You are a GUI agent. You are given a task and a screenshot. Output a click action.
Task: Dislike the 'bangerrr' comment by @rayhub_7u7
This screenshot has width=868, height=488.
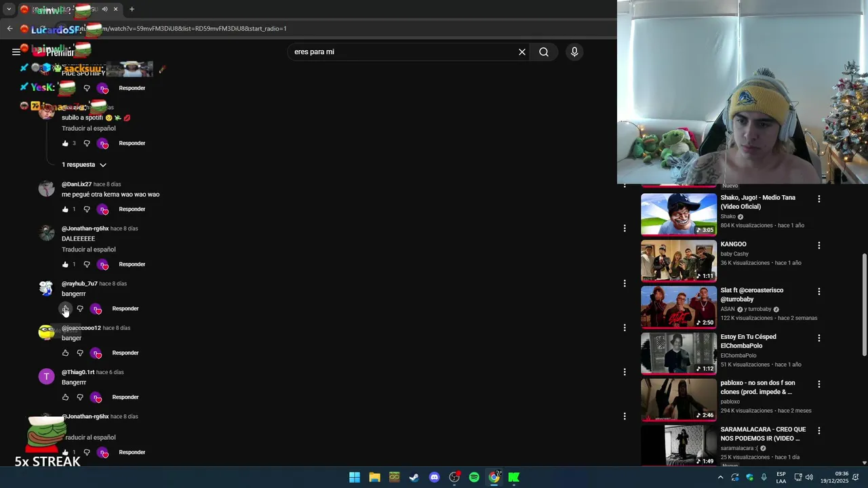80,309
